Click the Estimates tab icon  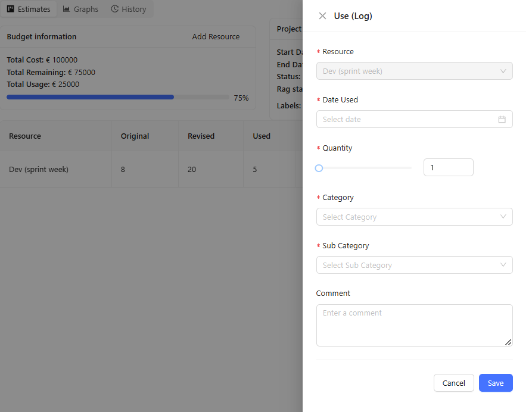point(11,9)
